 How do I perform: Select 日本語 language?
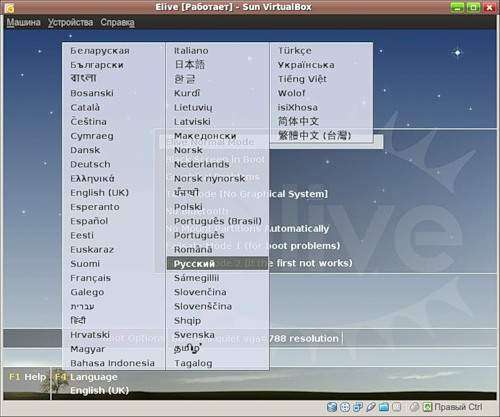point(190,64)
